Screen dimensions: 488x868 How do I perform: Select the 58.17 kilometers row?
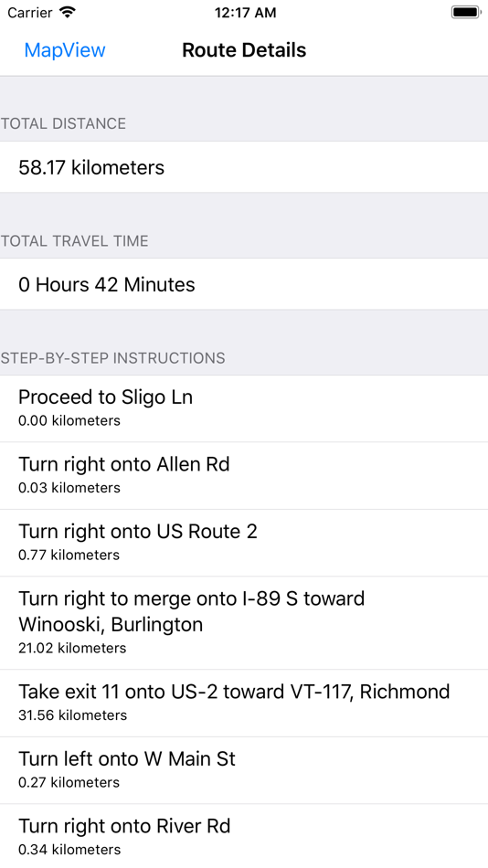[244, 167]
